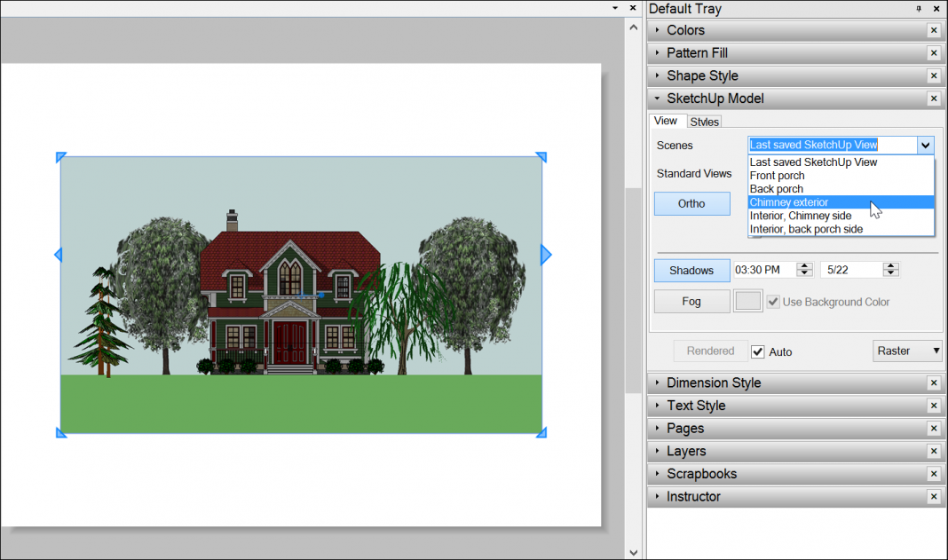Select the View tab
This screenshot has width=948, height=560.
[668, 121]
